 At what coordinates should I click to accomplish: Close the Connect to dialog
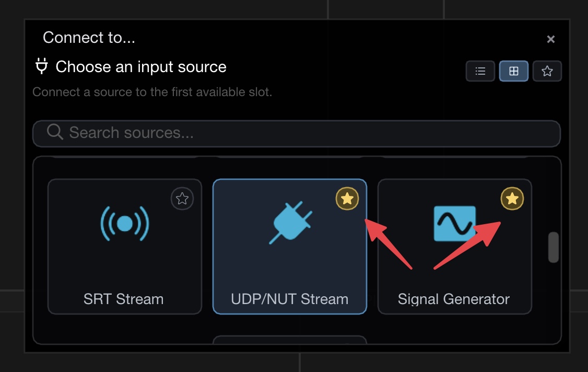click(x=550, y=39)
